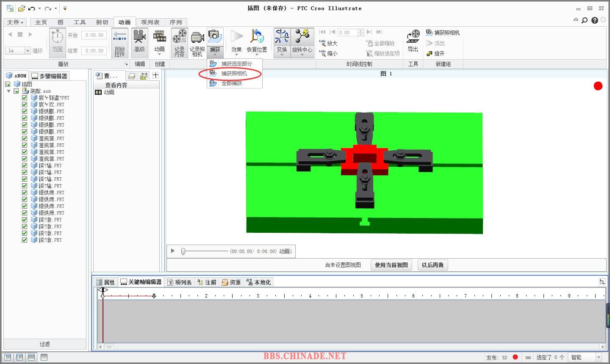Expand the 动画 create dropdown
Image resolution: width=610 pixels, height=364 pixels.
(x=159, y=54)
